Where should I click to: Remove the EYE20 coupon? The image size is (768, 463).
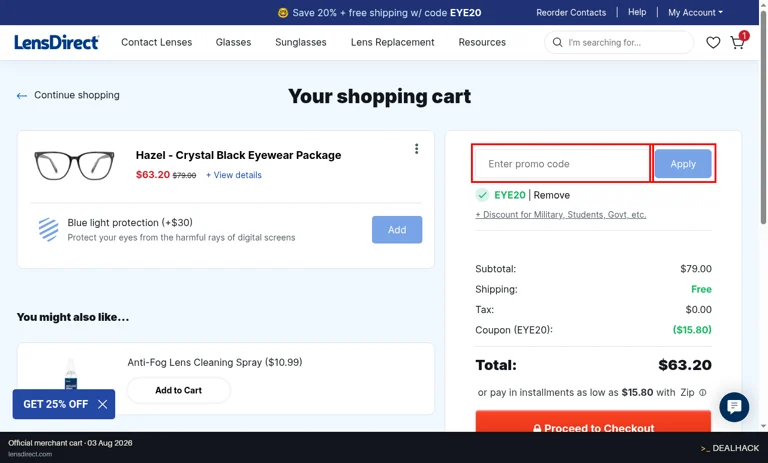click(552, 195)
